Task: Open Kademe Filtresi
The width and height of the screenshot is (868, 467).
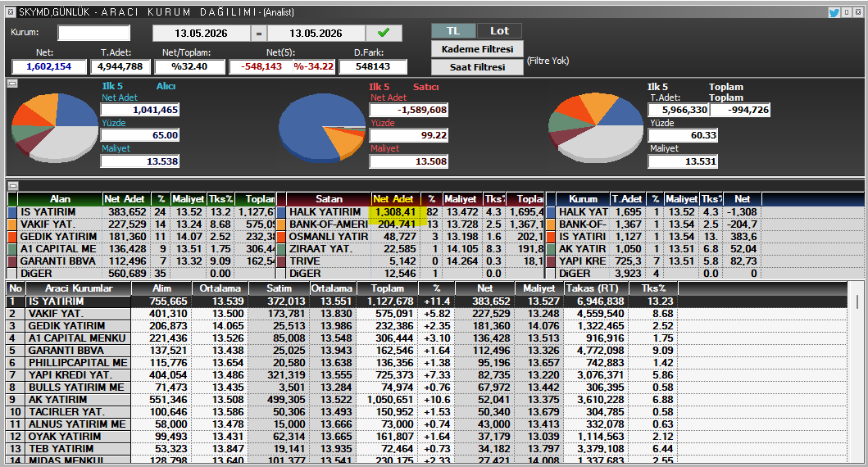Action: point(477,49)
